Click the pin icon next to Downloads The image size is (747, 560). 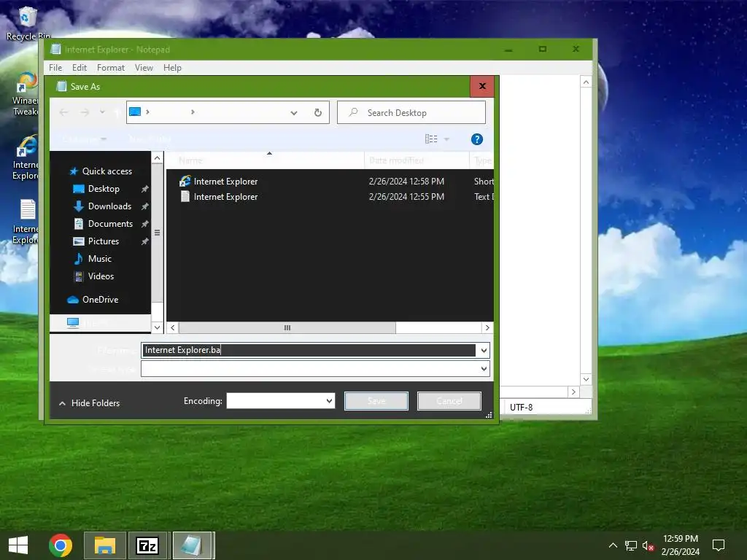pos(145,206)
